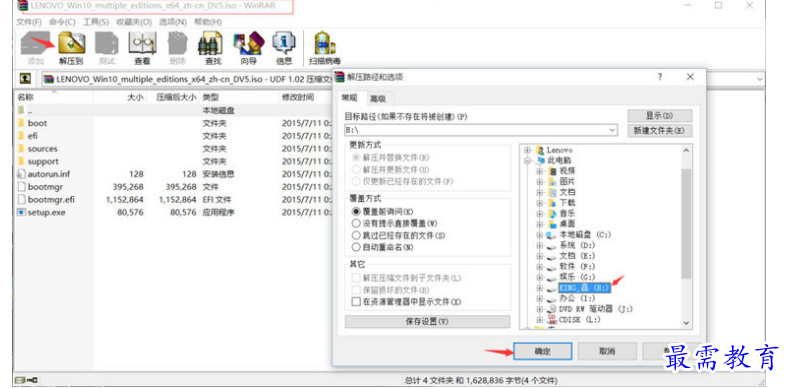Click the 保存设置(V) button
Image resolution: width=787 pixels, height=389 pixels.
click(427, 321)
